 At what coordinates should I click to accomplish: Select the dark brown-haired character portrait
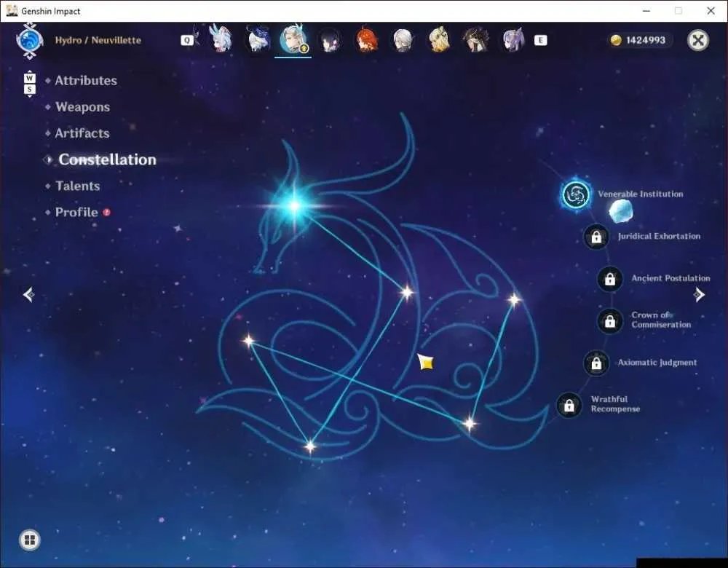(x=475, y=40)
